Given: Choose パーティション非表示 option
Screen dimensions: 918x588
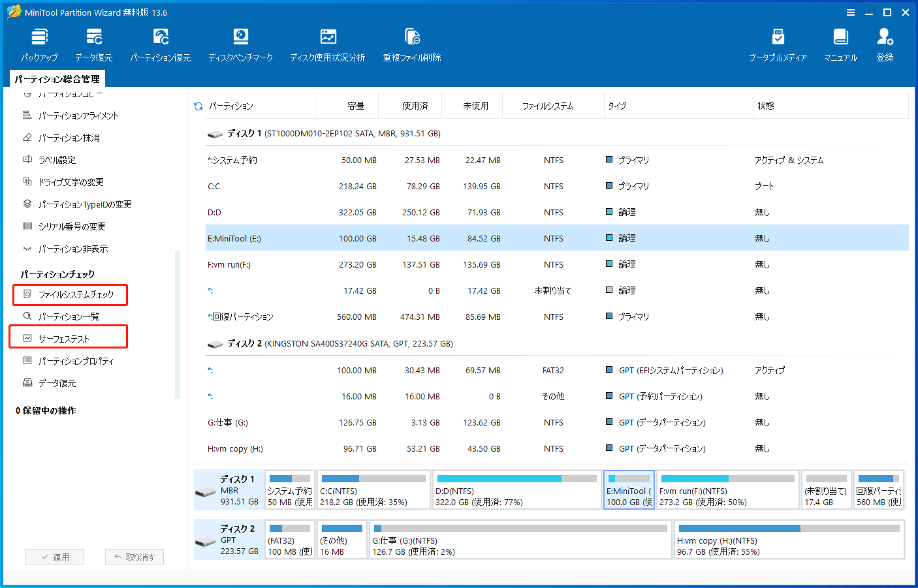Looking at the screenshot, I should point(73,249).
